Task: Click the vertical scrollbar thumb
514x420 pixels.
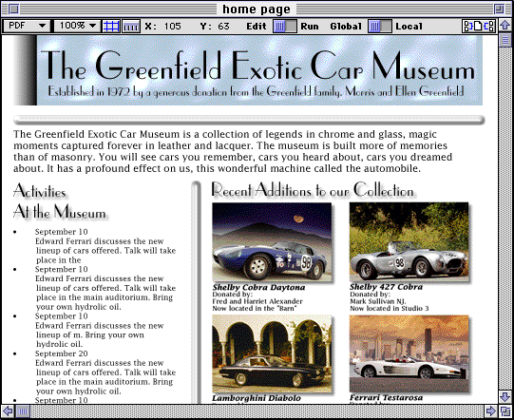Action: click(x=504, y=40)
